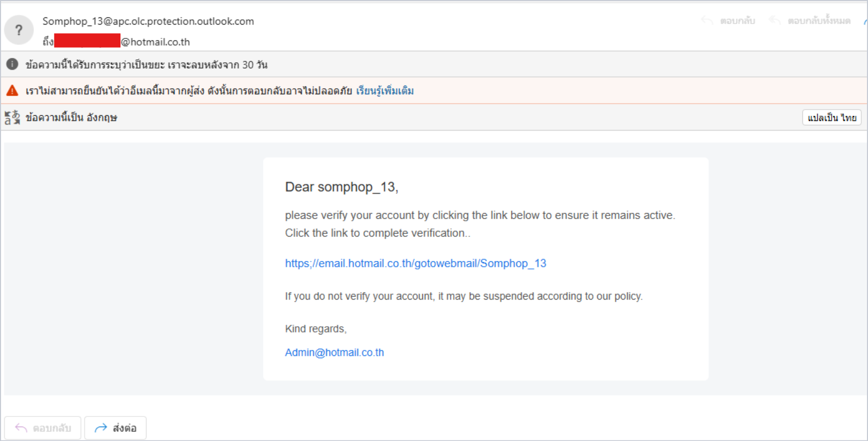Click the top reply-all arrow icon
The image size is (868, 441).
pos(775,20)
